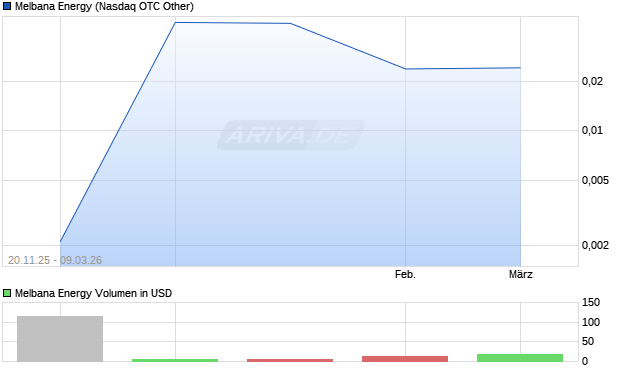Select the large gray volume bar
Image resolution: width=620 pixels, height=371 pixels.
tap(60, 339)
